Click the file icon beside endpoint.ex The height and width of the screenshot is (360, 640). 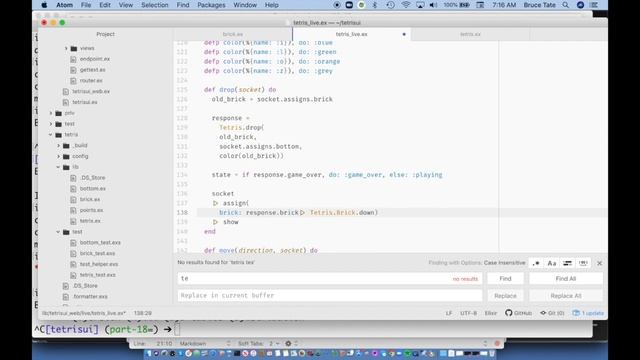73,59
